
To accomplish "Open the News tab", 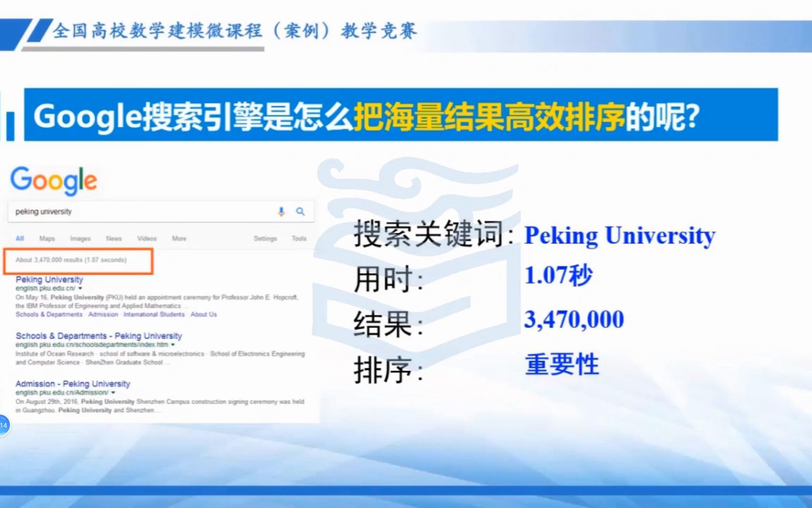I will click(x=114, y=238).
